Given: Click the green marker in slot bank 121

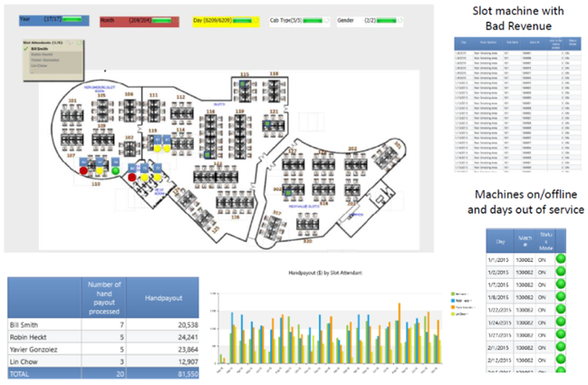Looking at the screenshot, I should (x=267, y=123).
